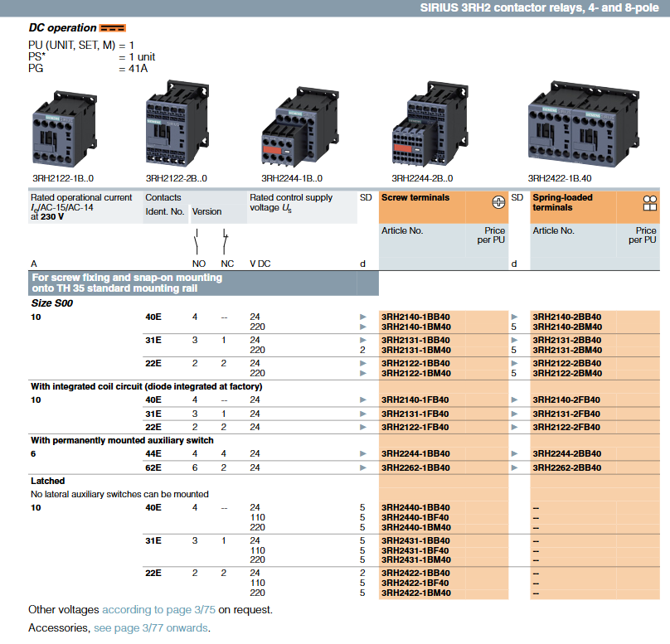
Task: Click the spring-loaded terminals symbol icon
Action: (x=650, y=202)
